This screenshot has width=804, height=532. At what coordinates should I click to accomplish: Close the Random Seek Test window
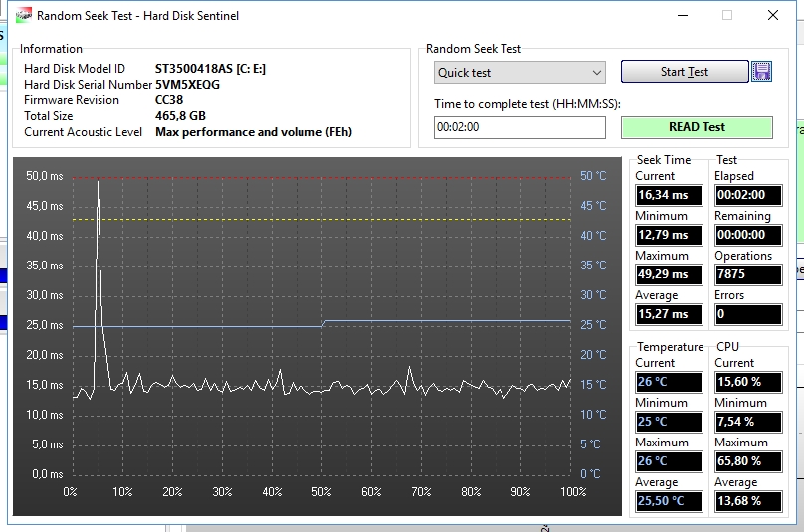pos(773,15)
